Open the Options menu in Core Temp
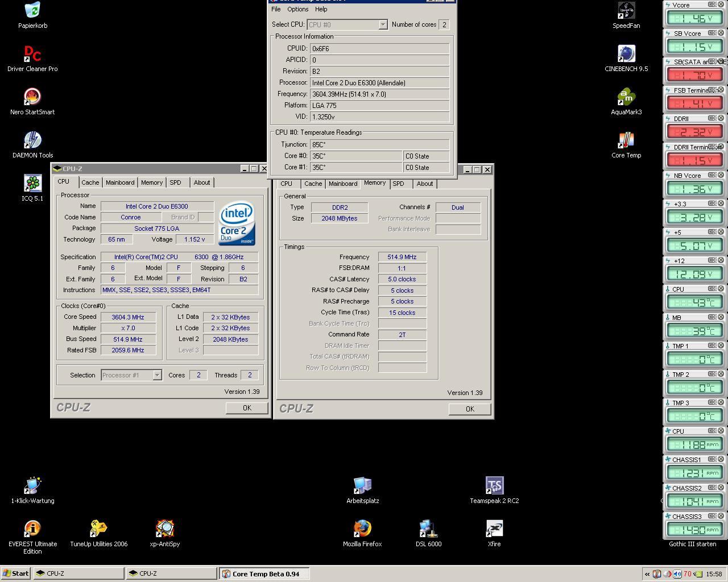This screenshot has width=728, height=582. point(297,9)
